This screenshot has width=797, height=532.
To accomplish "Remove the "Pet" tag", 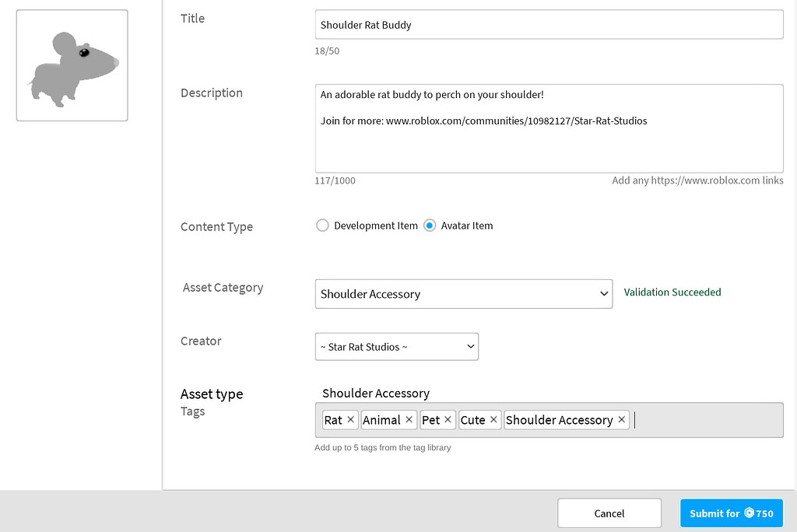I will [448, 419].
